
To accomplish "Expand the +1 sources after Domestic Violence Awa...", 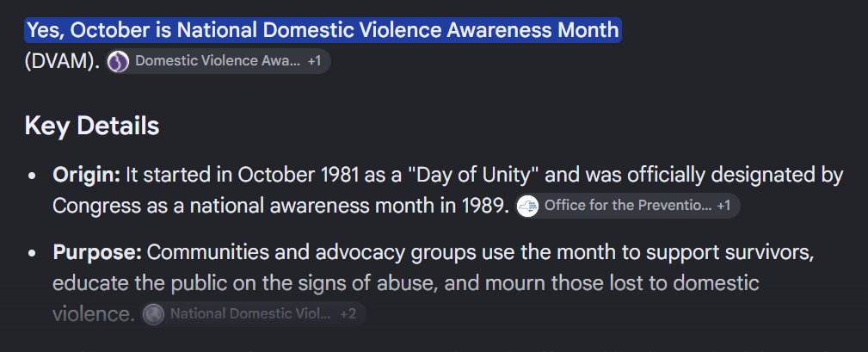I will click(315, 61).
